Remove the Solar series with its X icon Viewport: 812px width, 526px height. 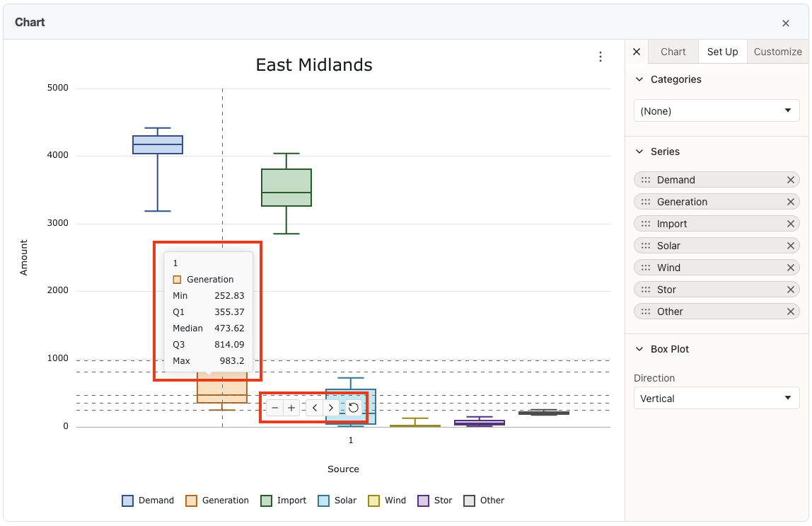tap(790, 245)
